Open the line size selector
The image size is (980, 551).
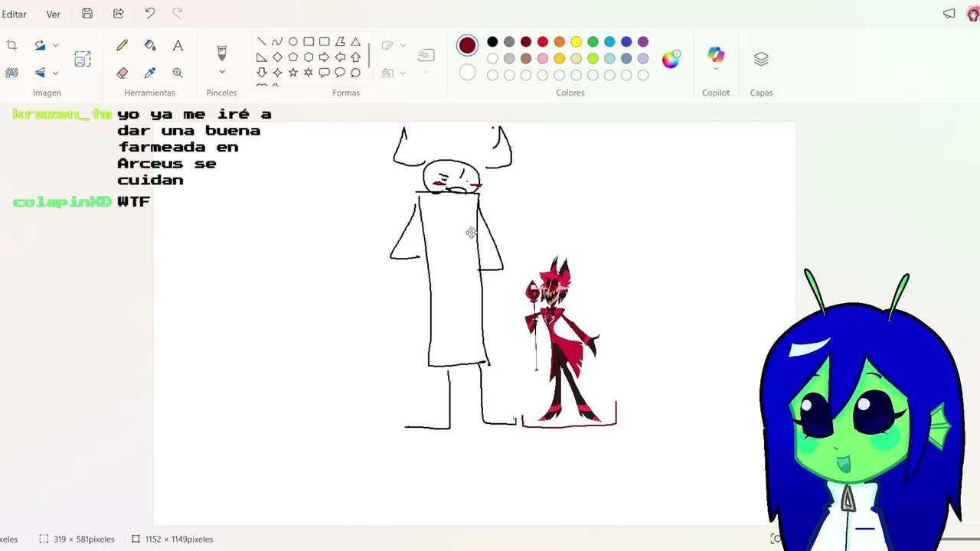click(x=426, y=55)
